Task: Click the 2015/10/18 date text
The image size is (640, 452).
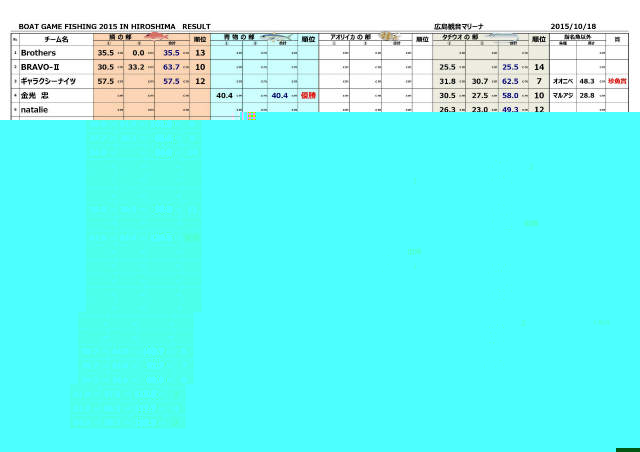Action: pyautogui.click(x=573, y=27)
